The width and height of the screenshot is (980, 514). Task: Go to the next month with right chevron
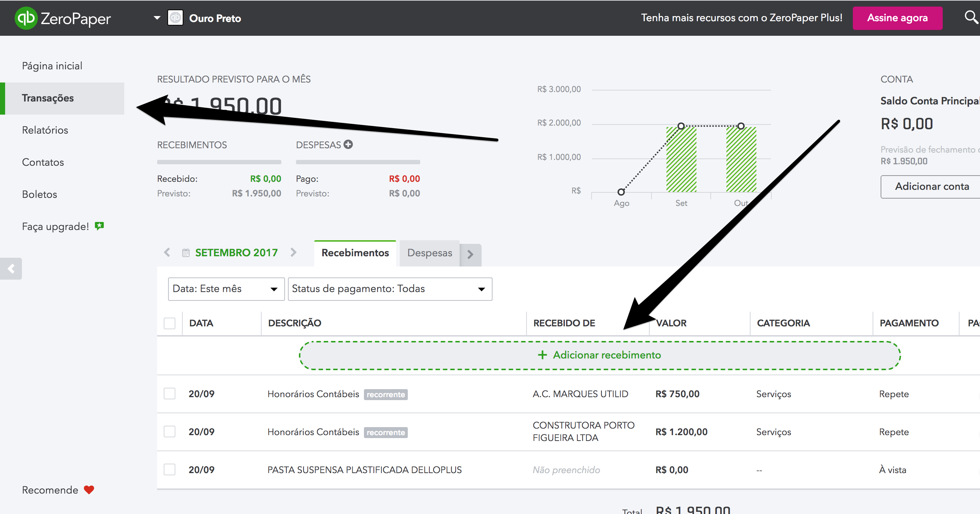click(x=293, y=253)
